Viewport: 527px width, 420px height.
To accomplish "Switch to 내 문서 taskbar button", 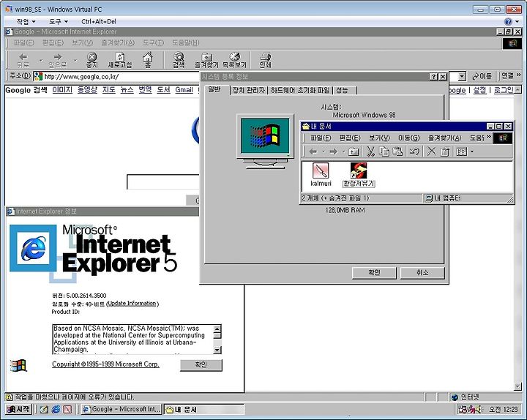I will (204, 409).
